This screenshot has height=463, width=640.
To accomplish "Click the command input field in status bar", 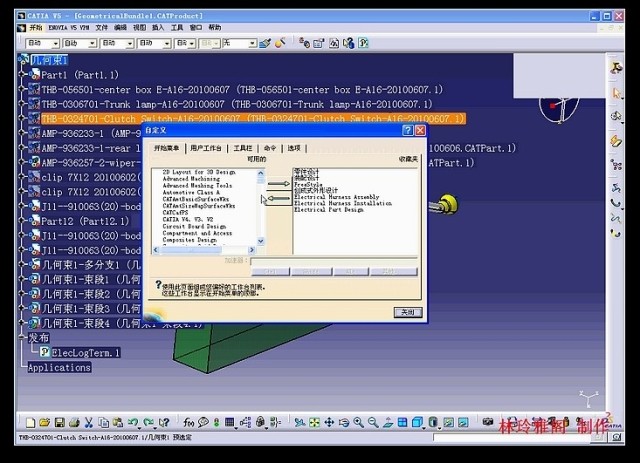I will [514, 437].
